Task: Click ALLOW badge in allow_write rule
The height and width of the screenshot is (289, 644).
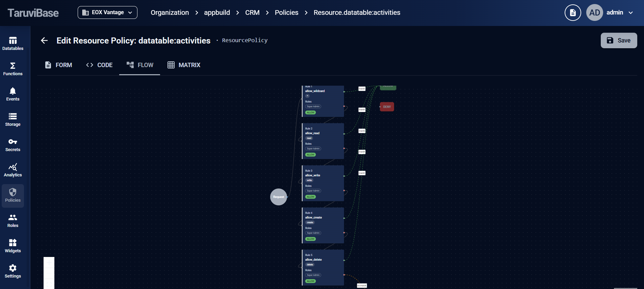Action: coord(311,197)
